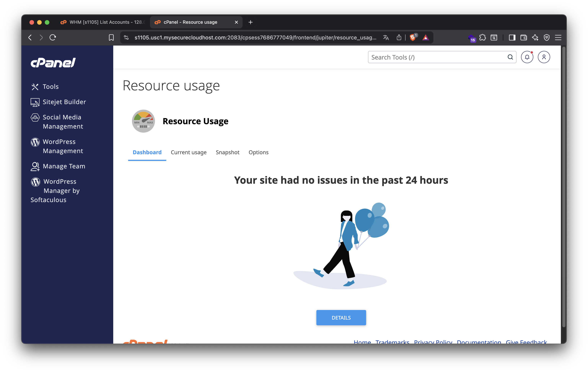Click the notifications bell icon
Screen dimensions: 588x372
click(527, 57)
